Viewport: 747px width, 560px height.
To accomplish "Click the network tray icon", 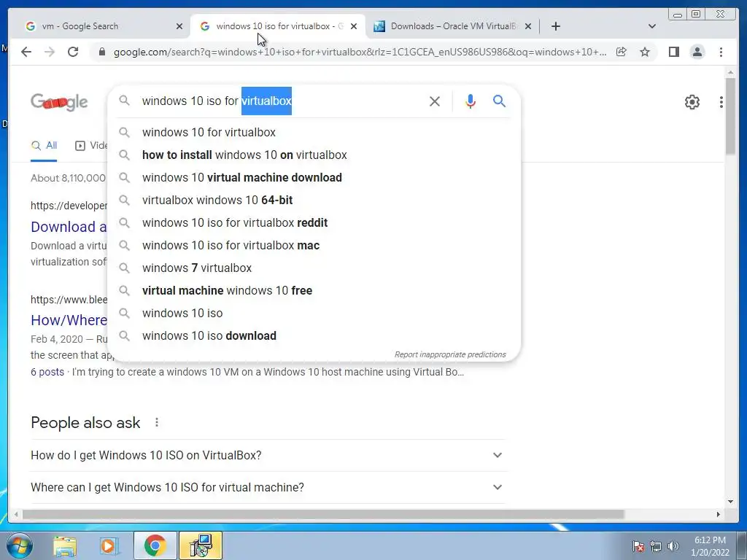I will click(656, 546).
